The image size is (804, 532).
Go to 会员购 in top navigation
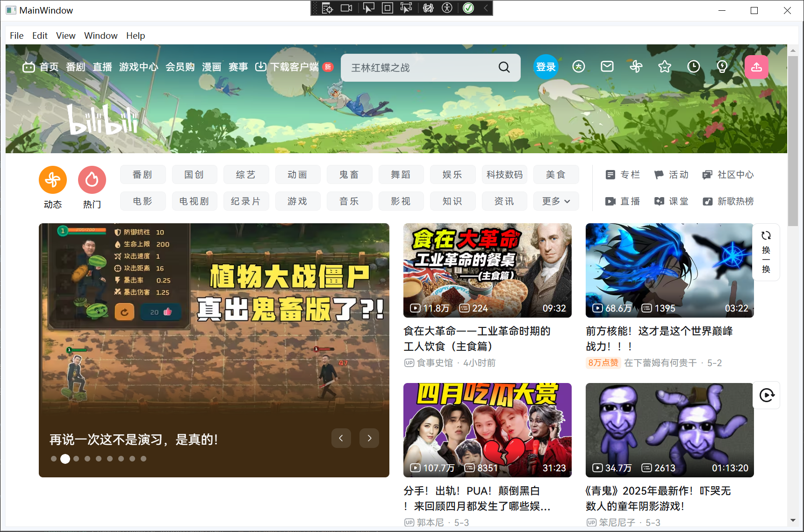[x=180, y=67]
